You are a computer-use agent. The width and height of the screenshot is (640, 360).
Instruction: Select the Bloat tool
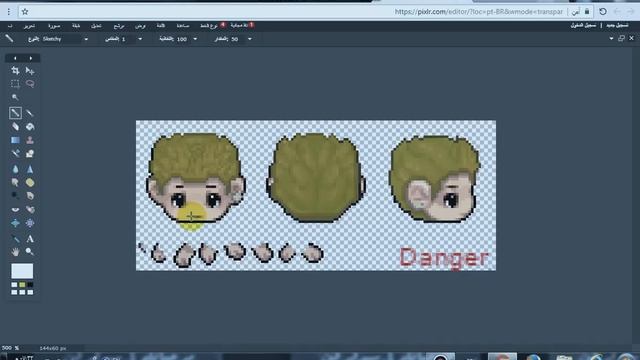pos(15,223)
